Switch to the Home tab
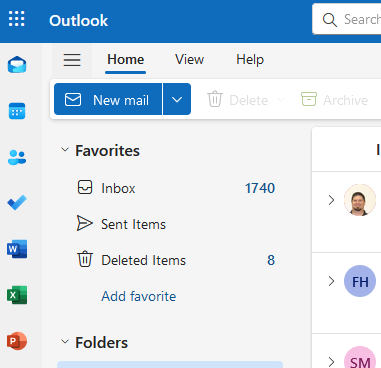This screenshot has width=381, height=368. pos(125,60)
